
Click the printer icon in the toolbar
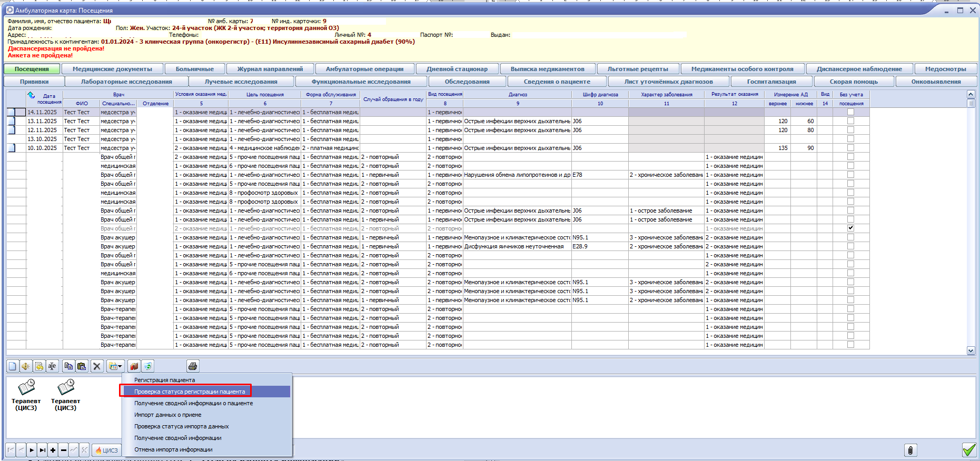click(x=193, y=366)
